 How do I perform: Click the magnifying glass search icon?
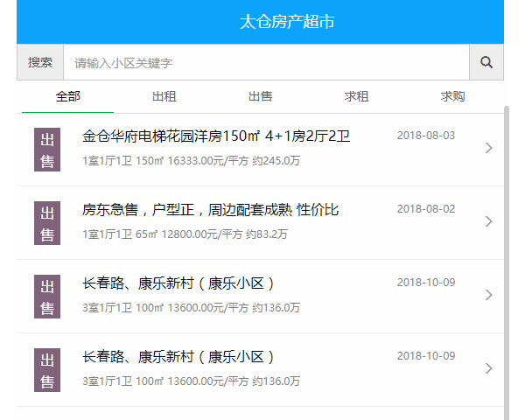pos(486,62)
